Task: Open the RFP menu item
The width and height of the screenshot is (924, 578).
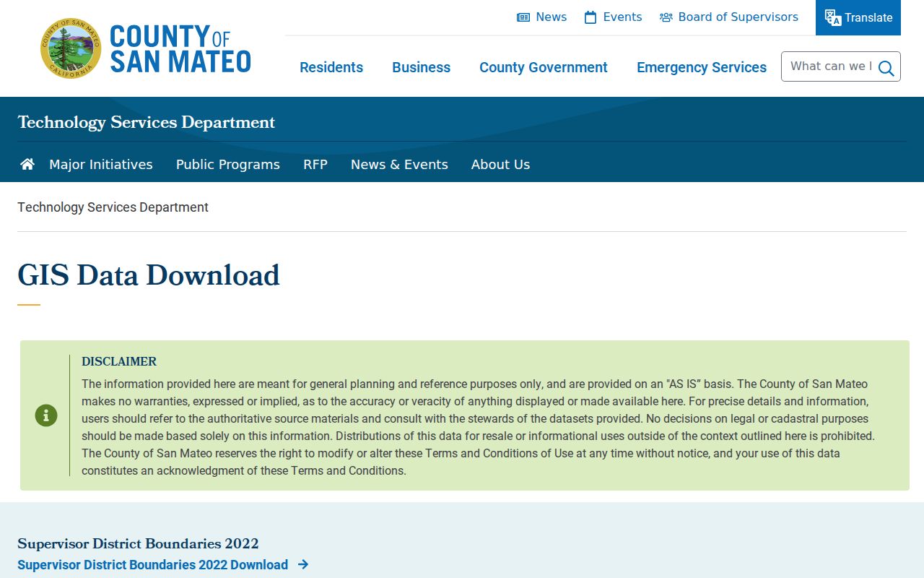Action: click(x=315, y=164)
